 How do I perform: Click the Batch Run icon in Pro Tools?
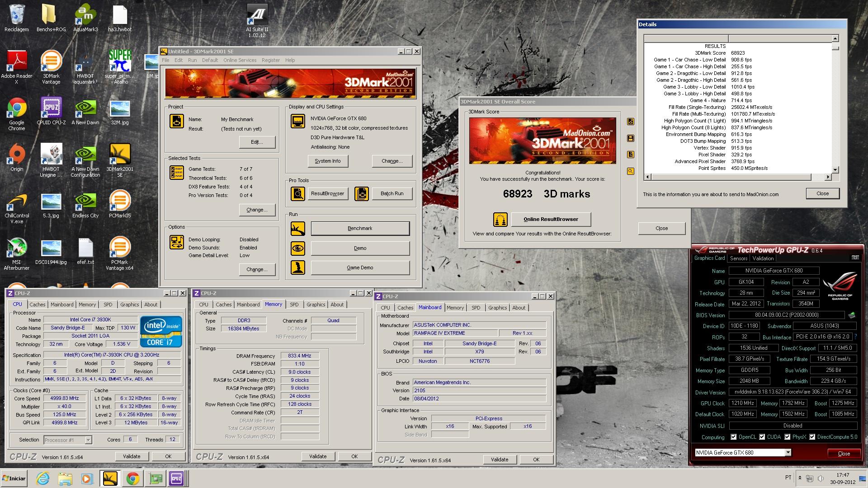click(x=362, y=194)
